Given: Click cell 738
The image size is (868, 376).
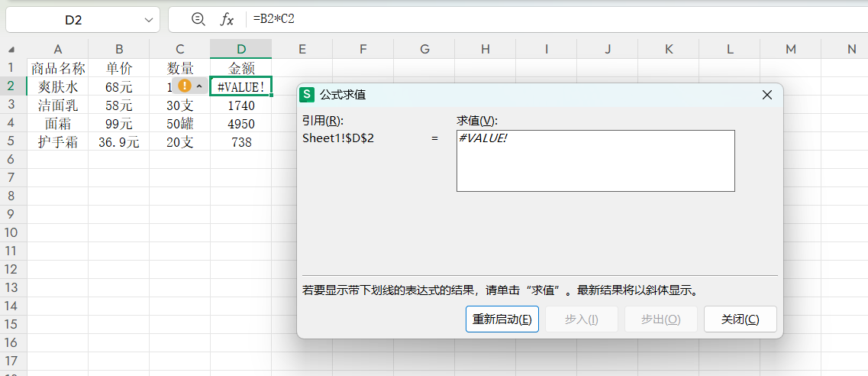Looking at the screenshot, I should click(x=240, y=141).
